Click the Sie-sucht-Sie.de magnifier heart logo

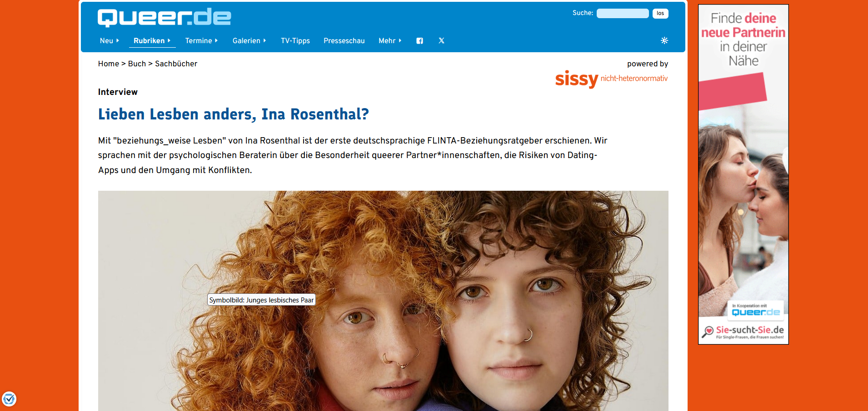[x=708, y=332]
